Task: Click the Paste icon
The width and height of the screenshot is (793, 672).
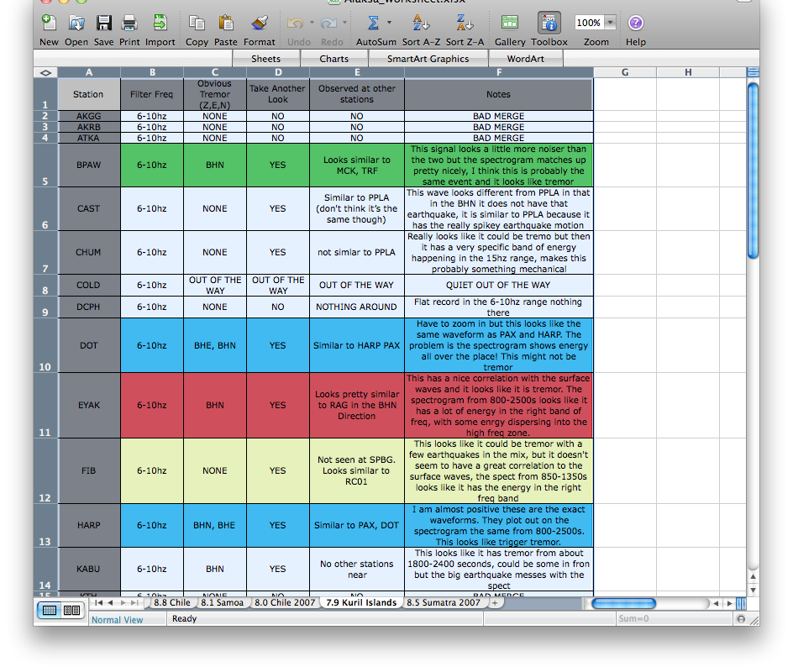Action: [226, 23]
